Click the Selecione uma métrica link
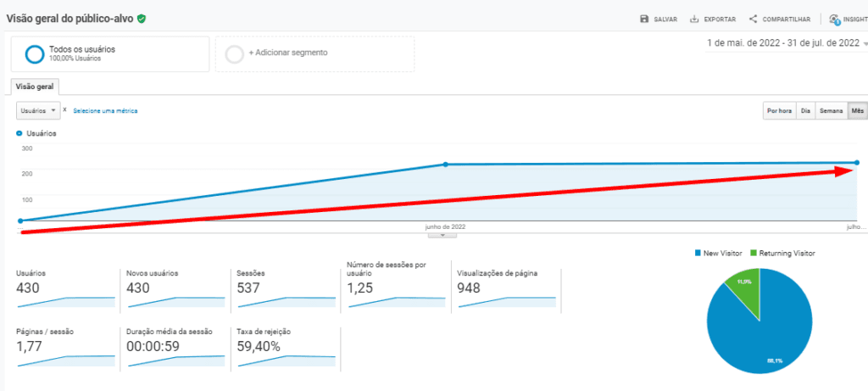The image size is (868, 391). (105, 111)
